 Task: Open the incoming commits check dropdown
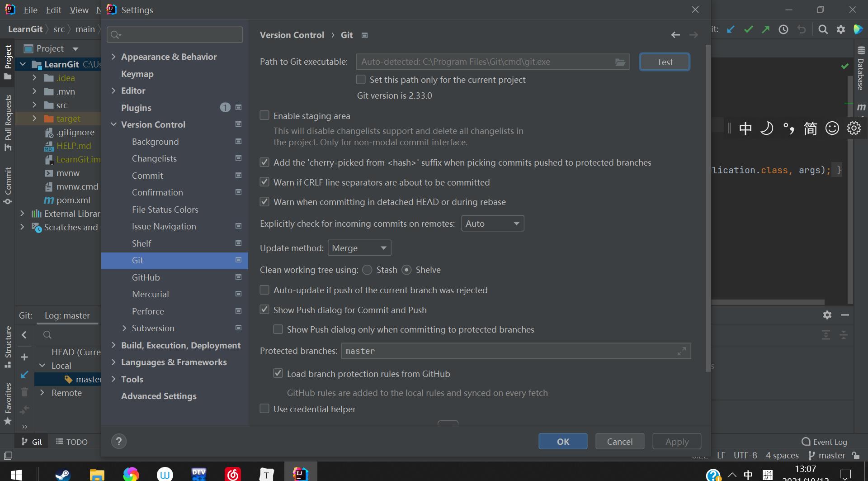point(492,224)
